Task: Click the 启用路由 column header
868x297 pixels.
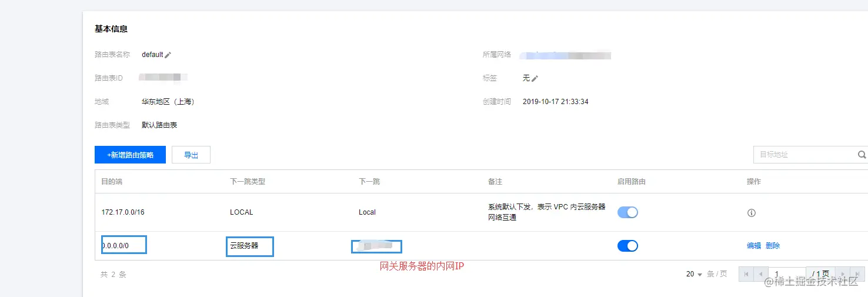Action: point(631,182)
